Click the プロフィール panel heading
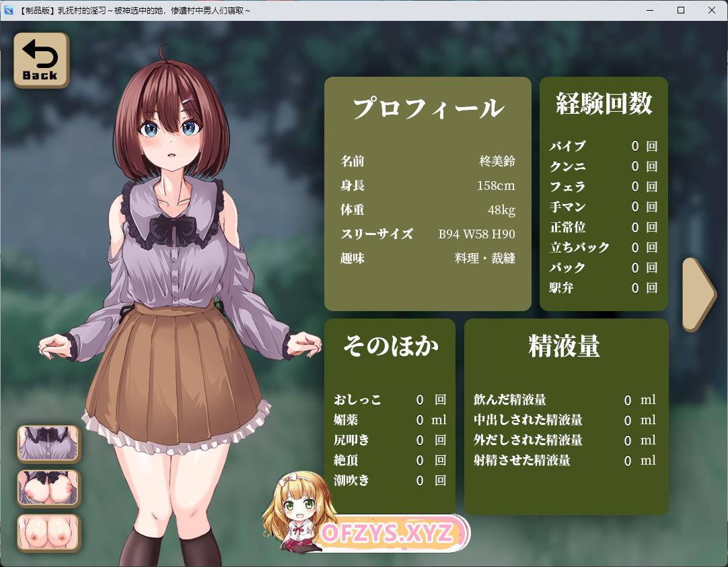 428,108
